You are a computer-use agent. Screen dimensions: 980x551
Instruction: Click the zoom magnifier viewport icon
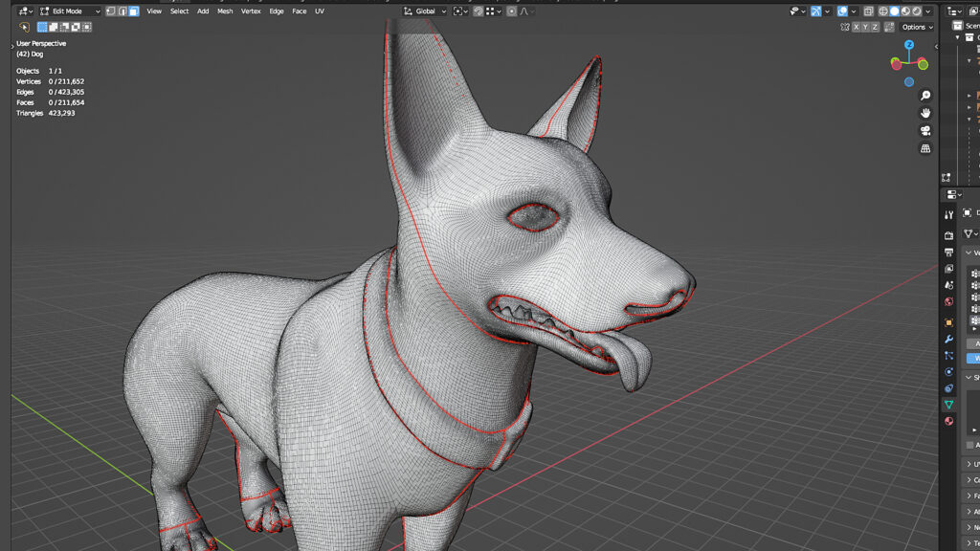(x=925, y=96)
